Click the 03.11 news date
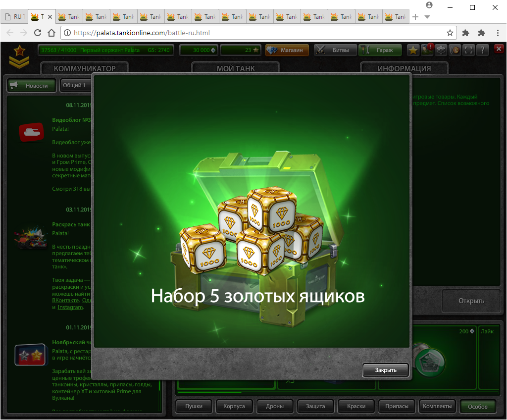The image size is (507, 420). (79, 210)
